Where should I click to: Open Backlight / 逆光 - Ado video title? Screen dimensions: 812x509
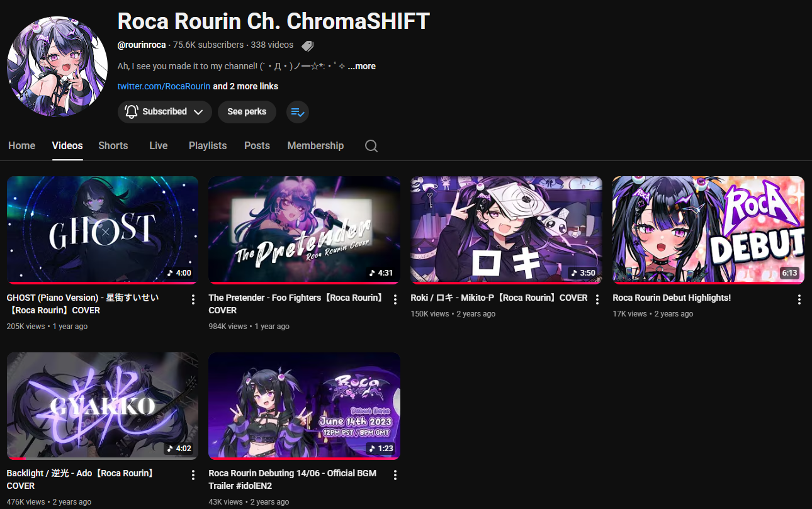click(81, 479)
